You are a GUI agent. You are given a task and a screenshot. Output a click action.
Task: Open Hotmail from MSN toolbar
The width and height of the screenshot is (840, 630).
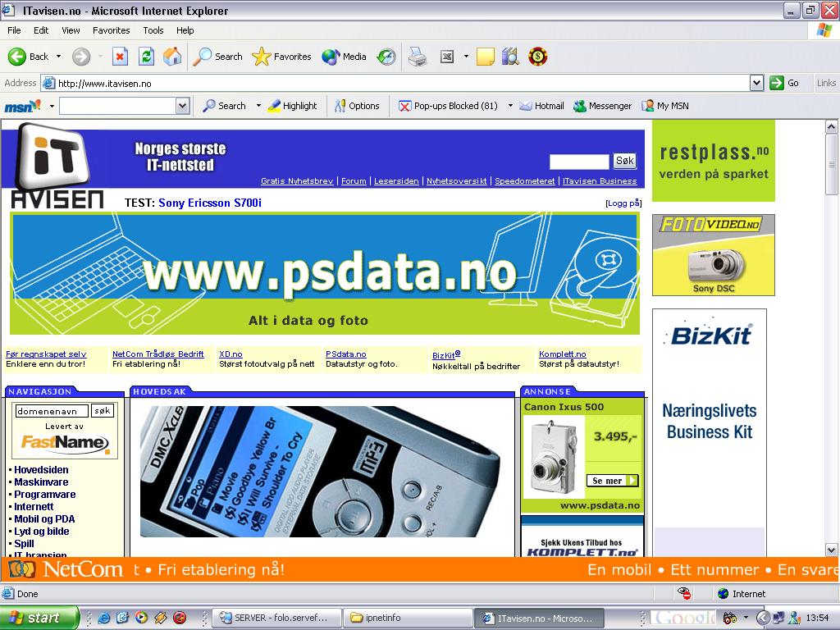[x=541, y=106]
